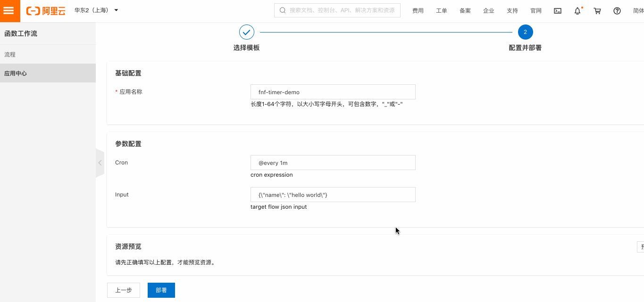Click the checkmark on 选择模板 step

coord(247,32)
